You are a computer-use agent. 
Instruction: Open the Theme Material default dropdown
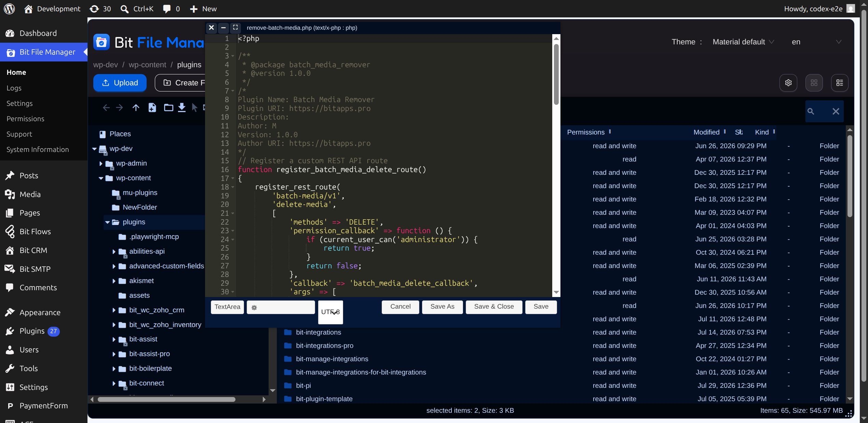743,42
